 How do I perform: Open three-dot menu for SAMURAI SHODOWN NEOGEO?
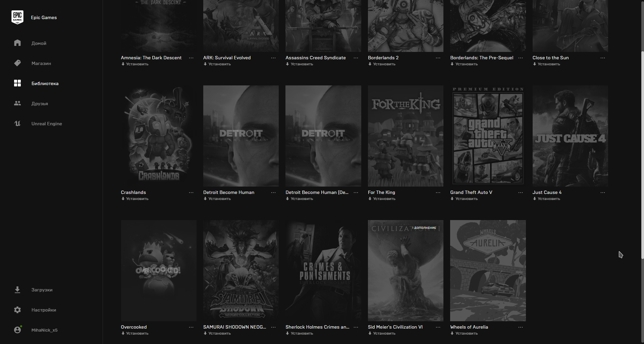point(273,327)
